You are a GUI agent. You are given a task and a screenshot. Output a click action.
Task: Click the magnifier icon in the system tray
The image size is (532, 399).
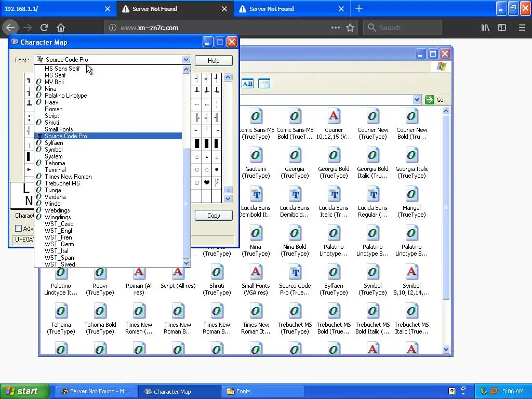[494, 391]
